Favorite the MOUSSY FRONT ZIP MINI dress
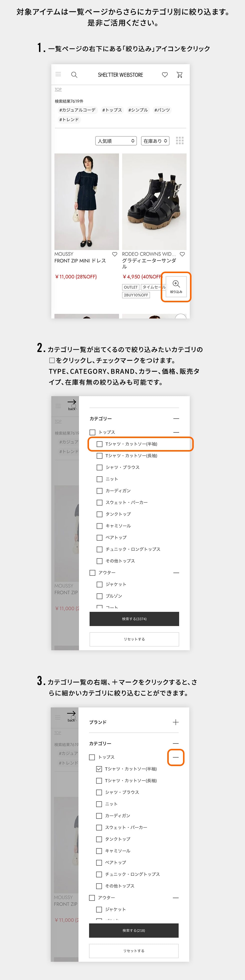Viewport: 245px width, 980px height. click(x=114, y=254)
